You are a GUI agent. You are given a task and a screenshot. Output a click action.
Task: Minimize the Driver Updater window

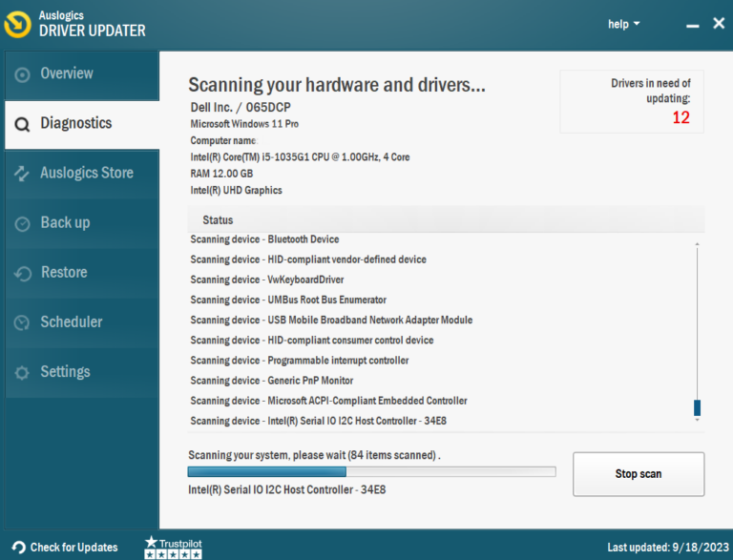point(692,25)
